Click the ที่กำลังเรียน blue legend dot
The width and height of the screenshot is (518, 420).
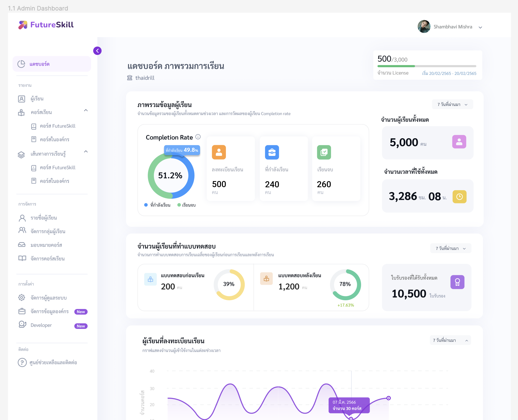tap(146, 205)
